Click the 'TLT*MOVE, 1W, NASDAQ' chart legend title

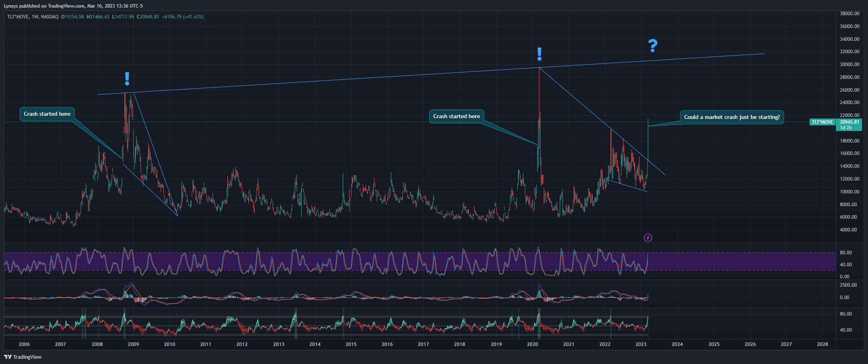tap(33, 17)
